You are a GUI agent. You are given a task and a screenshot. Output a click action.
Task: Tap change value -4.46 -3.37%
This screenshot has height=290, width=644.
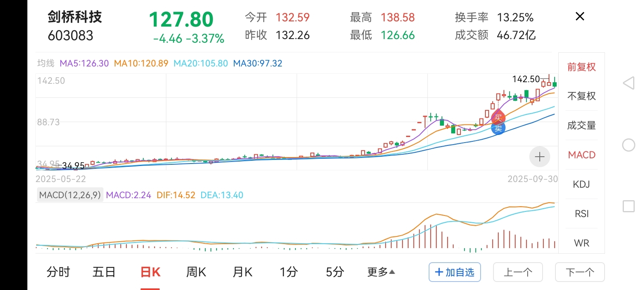tap(188, 39)
